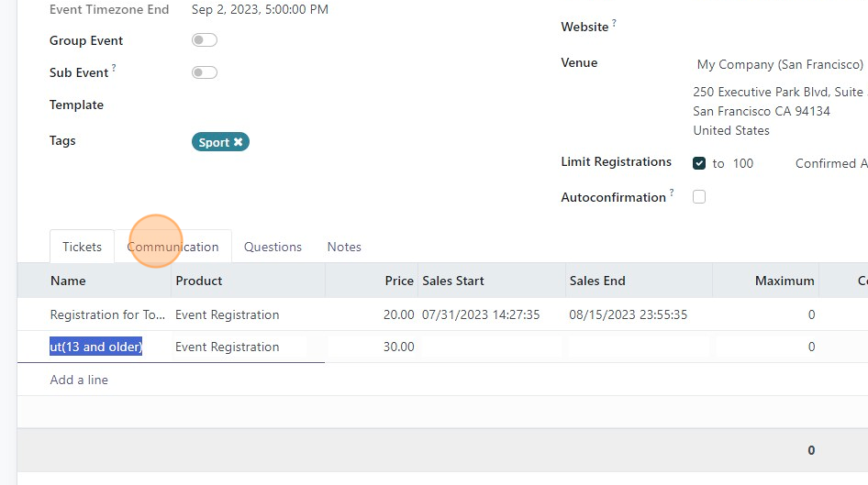The height and width of the screenshot is (485, 868).
Task: Edit the 30.00 price field
Action: click(x=398, y=347)
